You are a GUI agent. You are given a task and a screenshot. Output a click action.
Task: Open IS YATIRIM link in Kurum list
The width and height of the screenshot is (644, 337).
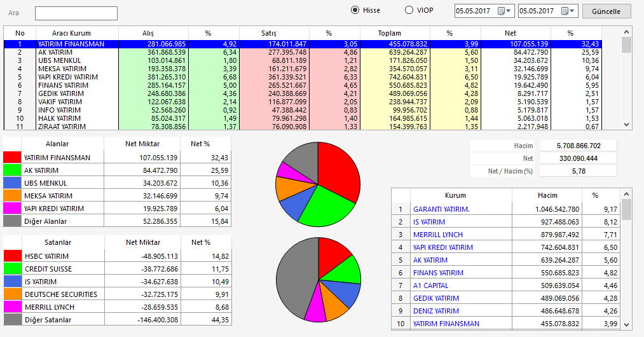[429, 222]
